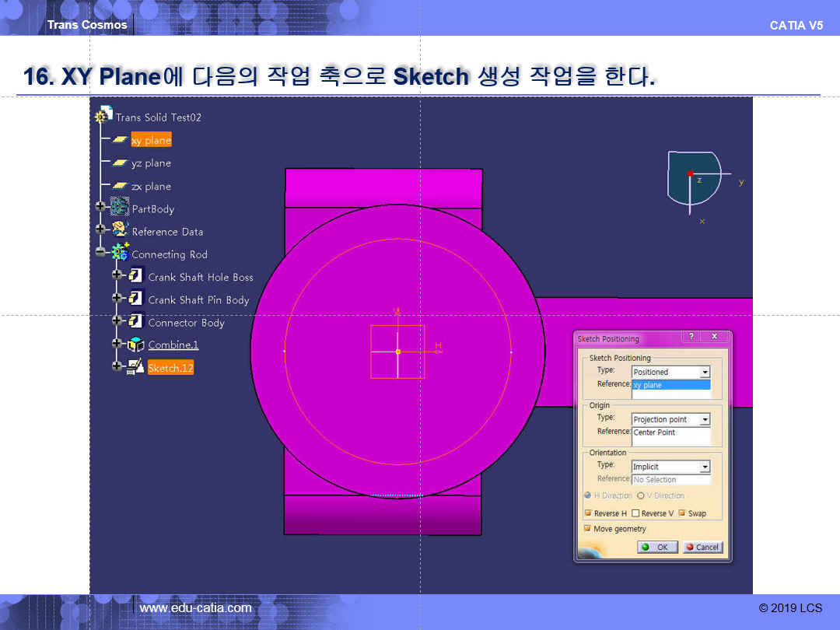This screenshot has height=630, width=840.
Task: Toggle the Swap checkbox
Action: pos(682,513)
